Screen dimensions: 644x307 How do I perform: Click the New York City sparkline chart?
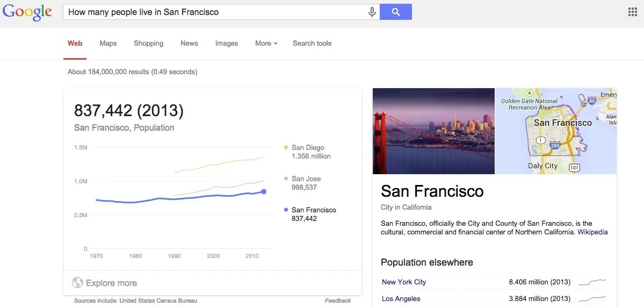(592, 282)
